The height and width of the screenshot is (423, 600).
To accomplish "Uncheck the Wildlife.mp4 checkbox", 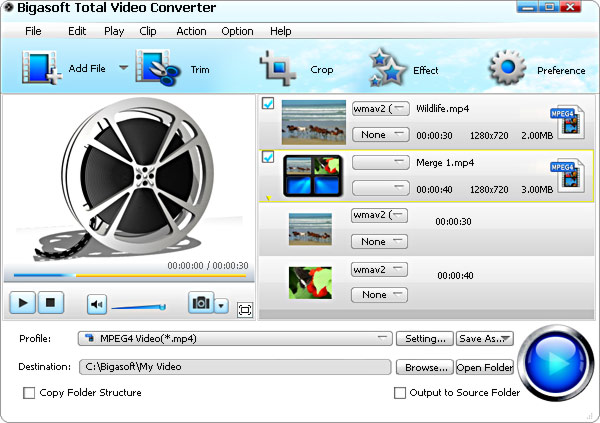I will pos(268,103).
